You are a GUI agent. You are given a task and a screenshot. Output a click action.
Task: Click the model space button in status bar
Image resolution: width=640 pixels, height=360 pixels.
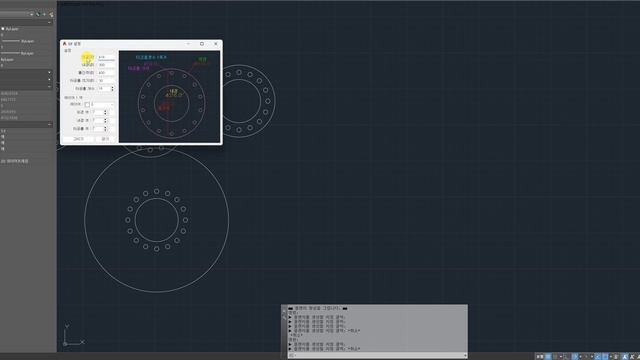pyautogui.click(x=540, y=357)
